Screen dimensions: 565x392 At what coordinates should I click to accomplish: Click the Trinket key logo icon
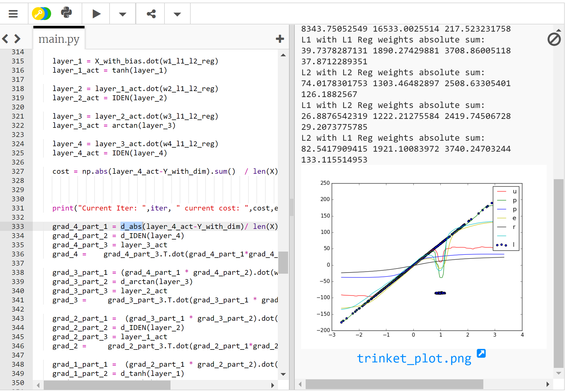coord(41,13)
